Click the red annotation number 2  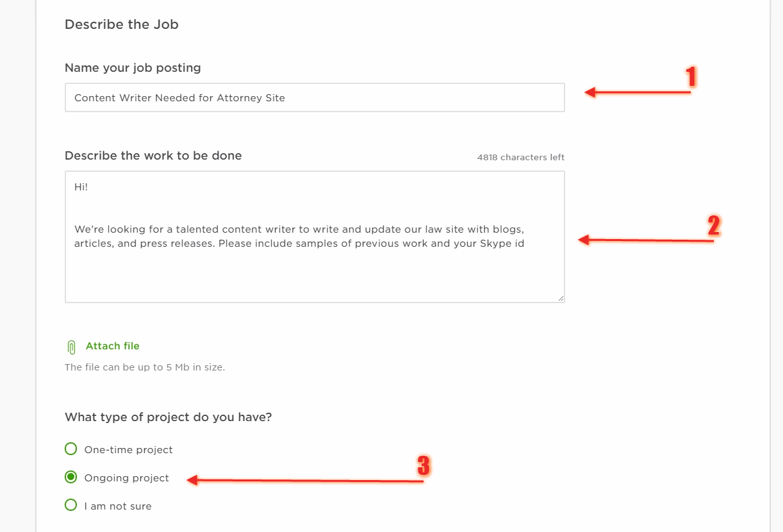pos(714,226)
